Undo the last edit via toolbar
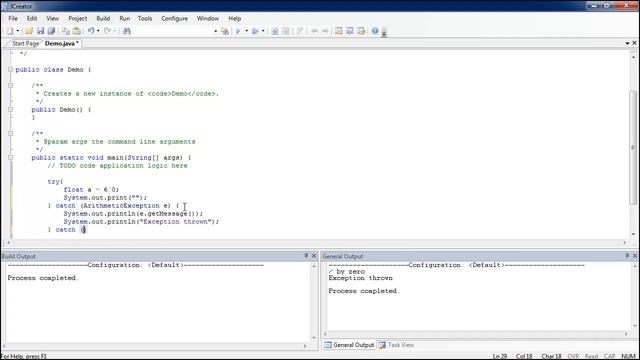The height and width of the screenshot is (360, 640). (x=91, y=31)
